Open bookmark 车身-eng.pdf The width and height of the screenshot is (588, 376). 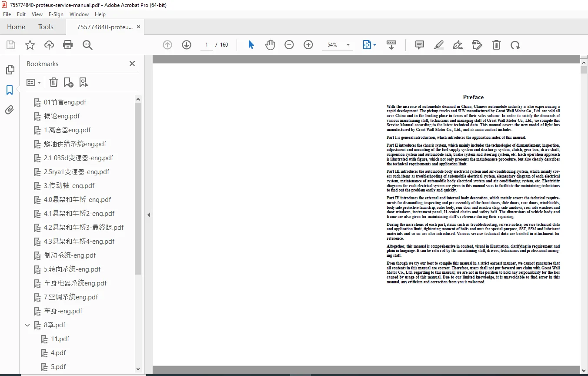tap(63, 311)
